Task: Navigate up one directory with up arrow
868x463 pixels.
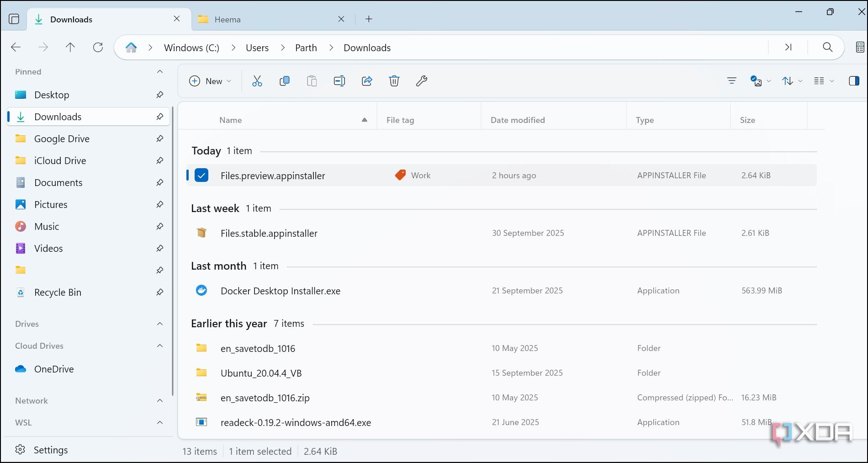Action: (70, 47)
